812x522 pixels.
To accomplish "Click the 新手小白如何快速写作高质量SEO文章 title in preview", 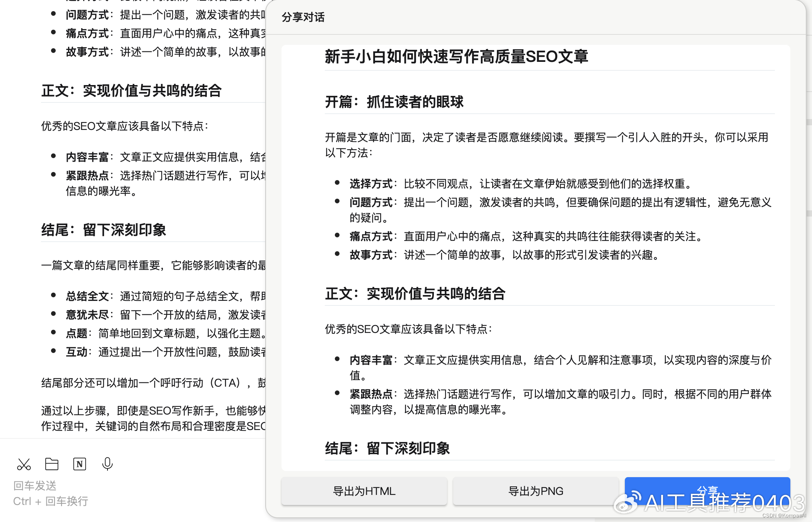I will pyautogui.click(x=456, y=56).
